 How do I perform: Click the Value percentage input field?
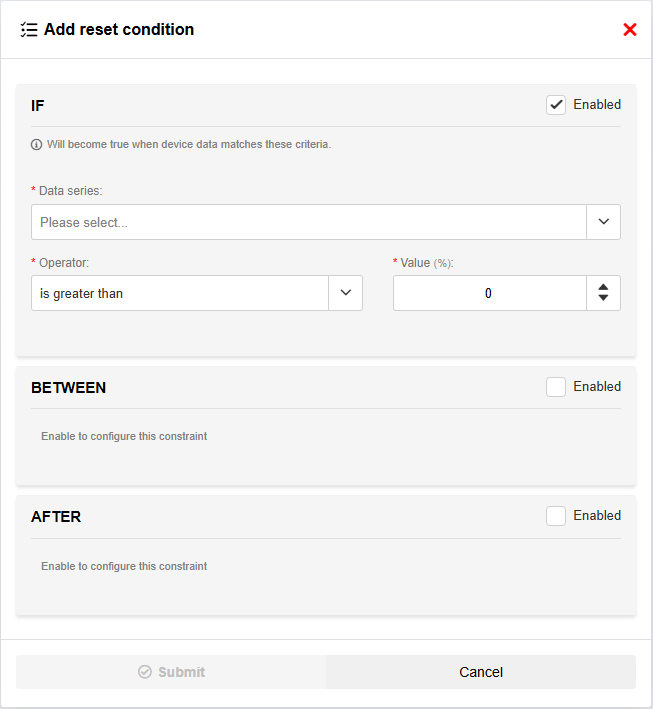(489, 293)
